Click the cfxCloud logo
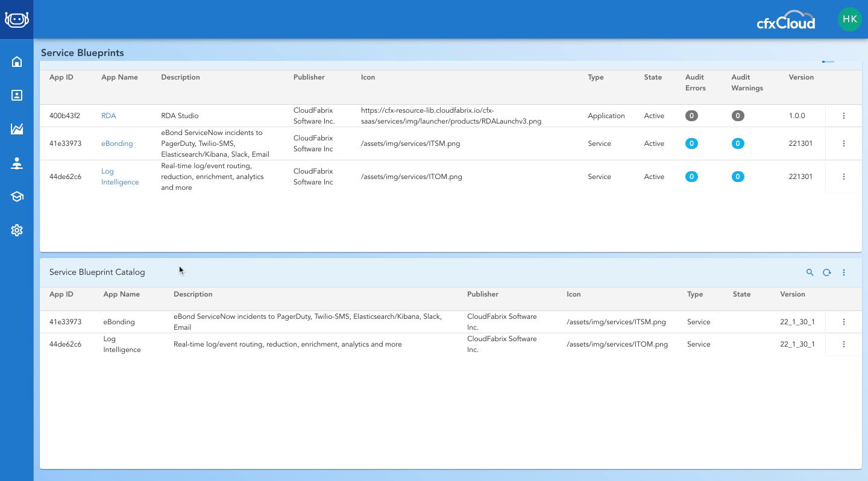Image resolution: width=868 pixels, height=481 pixels. coord(786,20)
